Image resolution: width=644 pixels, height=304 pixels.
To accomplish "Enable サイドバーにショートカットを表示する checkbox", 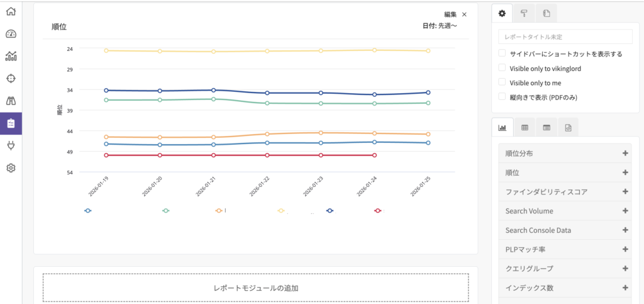I will coord(502,53).
